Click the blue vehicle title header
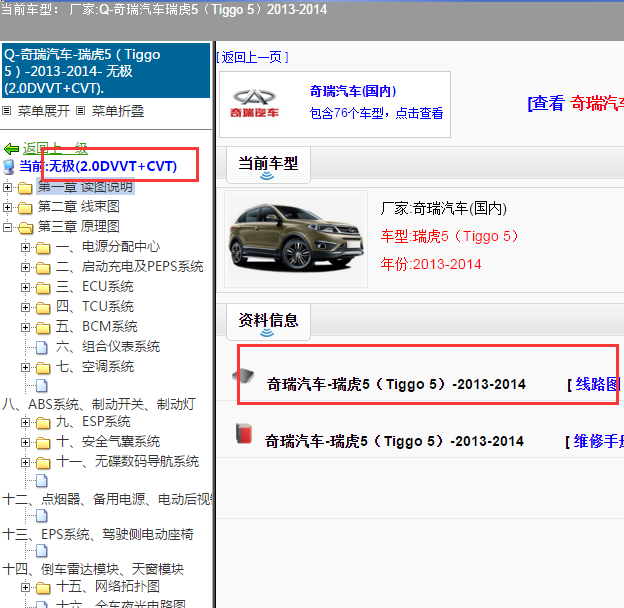The width and height of the screenshot is (624, 608). point(106,71)
